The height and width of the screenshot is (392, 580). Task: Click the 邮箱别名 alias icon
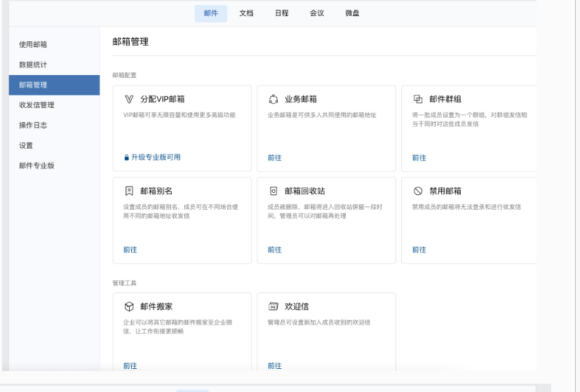(128, 191)
